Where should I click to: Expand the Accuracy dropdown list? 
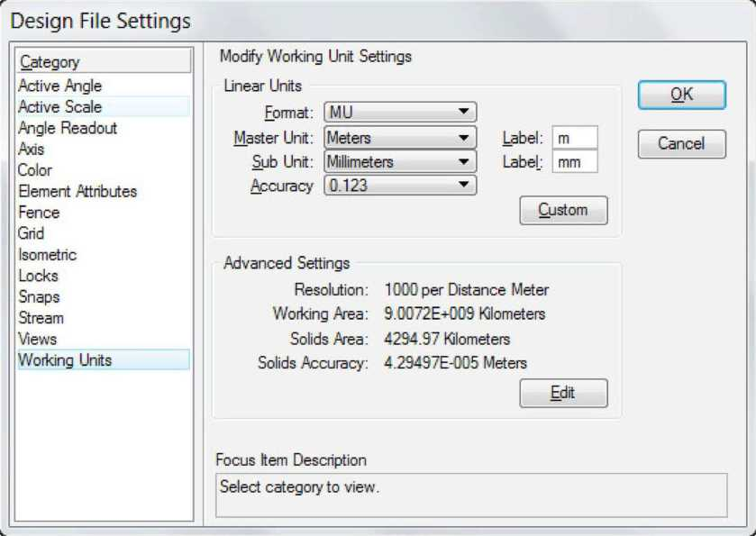(399, 186)
